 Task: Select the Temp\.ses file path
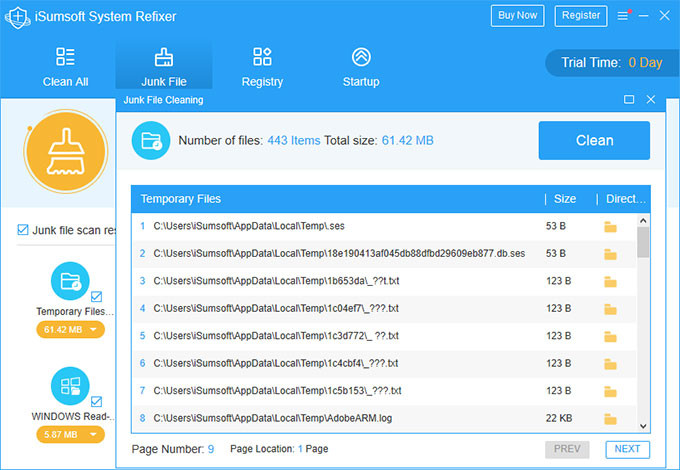(249, 226)
